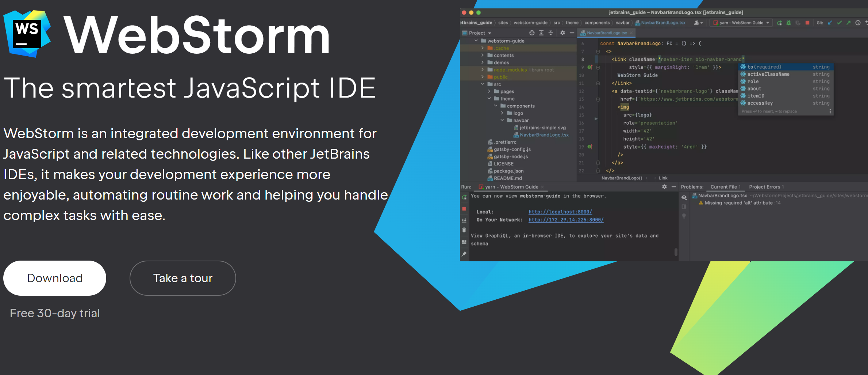Screen dimensions: 868x375
Task: Expand the demos folder
Action: click(483, 62)
